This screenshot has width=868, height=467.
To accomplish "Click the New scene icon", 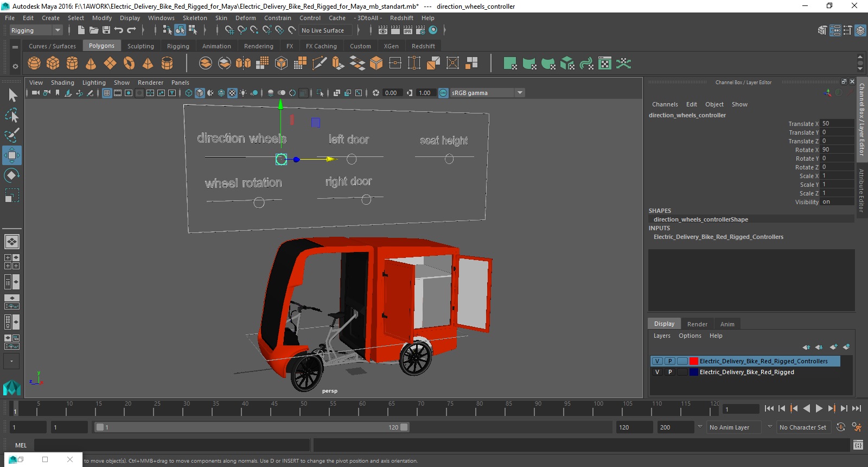I will 81,30.
